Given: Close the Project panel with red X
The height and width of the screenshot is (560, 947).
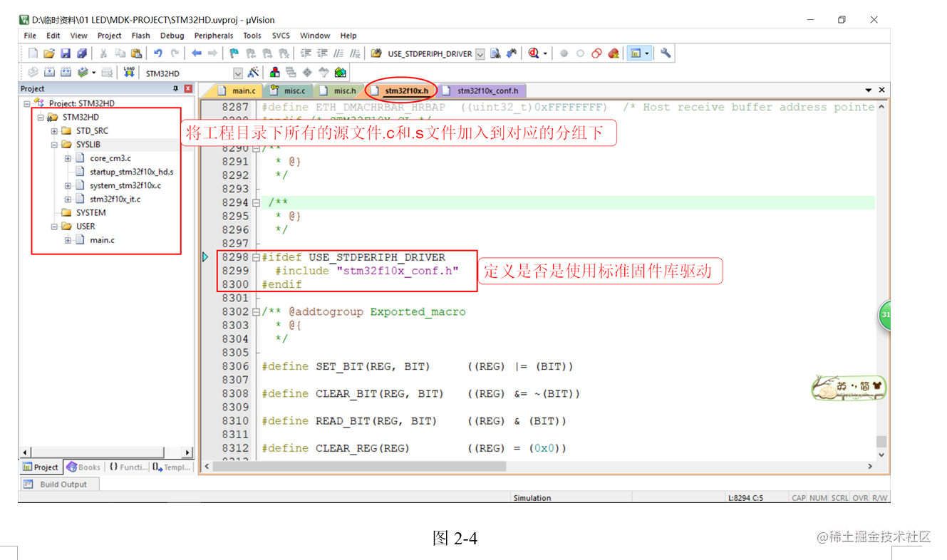Looking at the screenshot, I should 188,89.
